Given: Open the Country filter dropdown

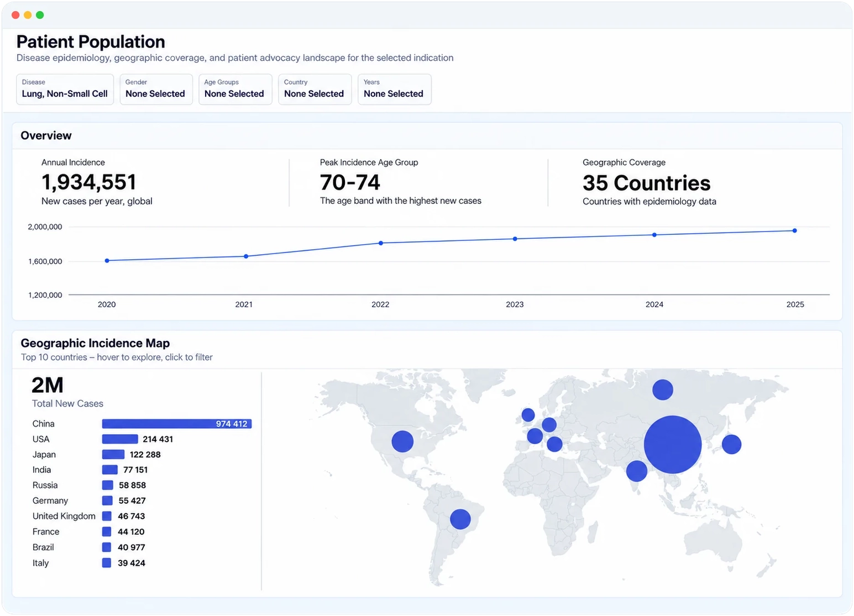Looking at the screenshot, I should (315, 89).
